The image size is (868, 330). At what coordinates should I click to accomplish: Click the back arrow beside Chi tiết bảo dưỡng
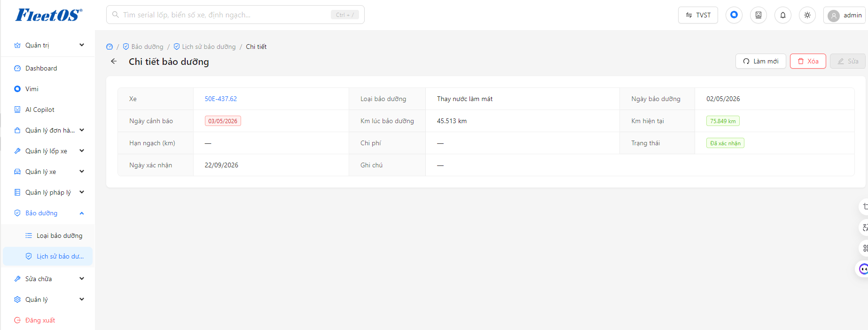pos(114,61)
